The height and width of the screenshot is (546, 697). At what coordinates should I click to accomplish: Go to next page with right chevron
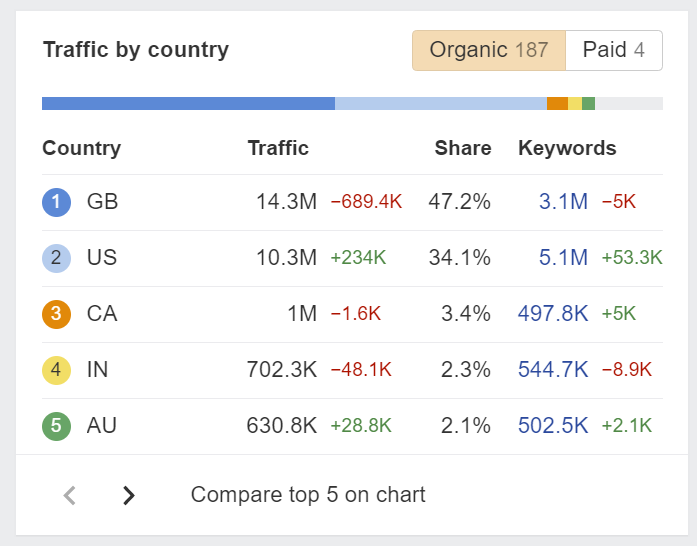coord(128,495)
